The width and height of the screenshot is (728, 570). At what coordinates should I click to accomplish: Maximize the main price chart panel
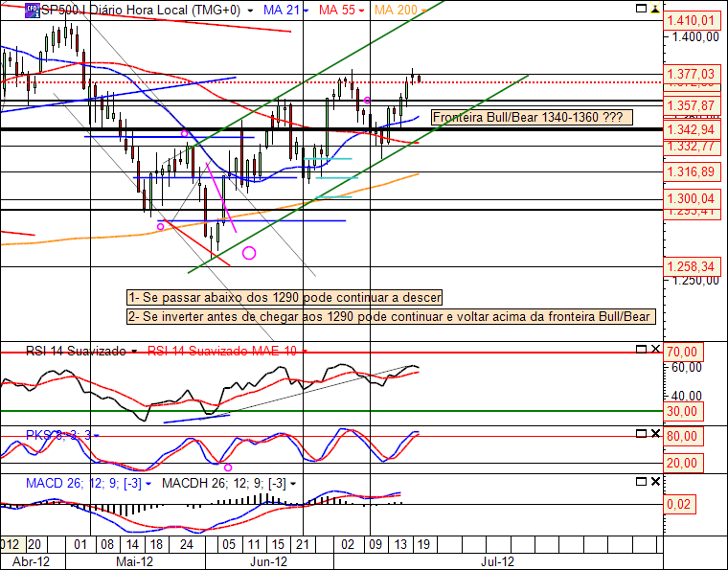point(641,9)
